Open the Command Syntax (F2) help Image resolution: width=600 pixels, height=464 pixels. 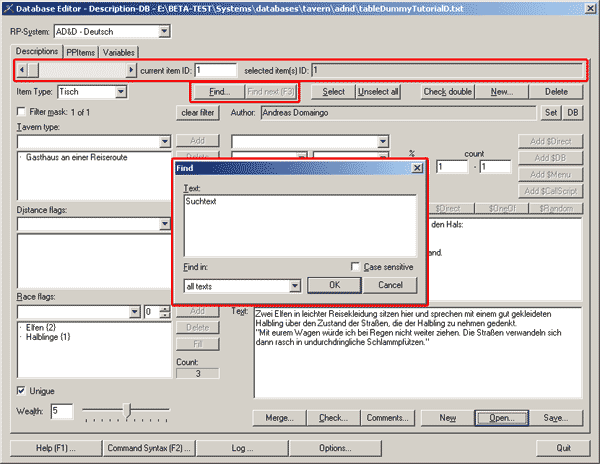click(149, 447)
